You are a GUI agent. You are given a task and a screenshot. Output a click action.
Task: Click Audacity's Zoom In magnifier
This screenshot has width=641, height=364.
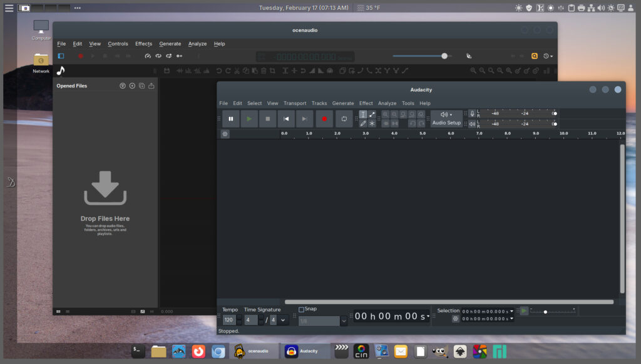click(x=386, y=114)
